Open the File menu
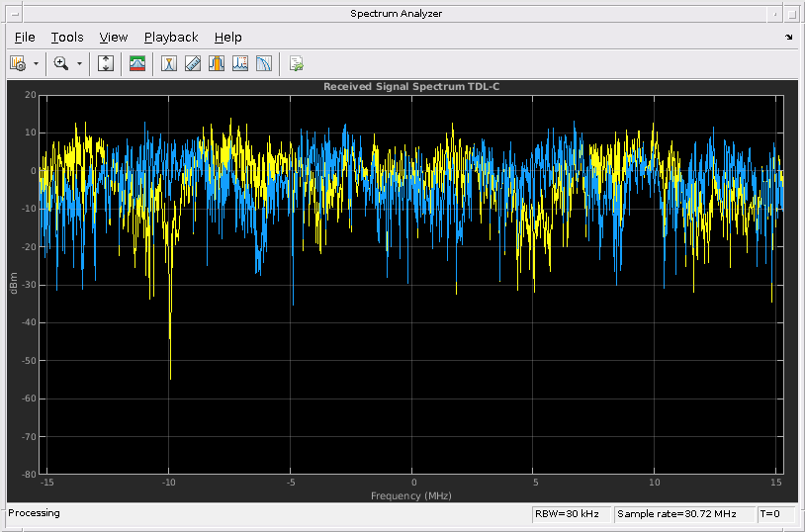The width and height of the screenshot is (805, 532). 25,38
